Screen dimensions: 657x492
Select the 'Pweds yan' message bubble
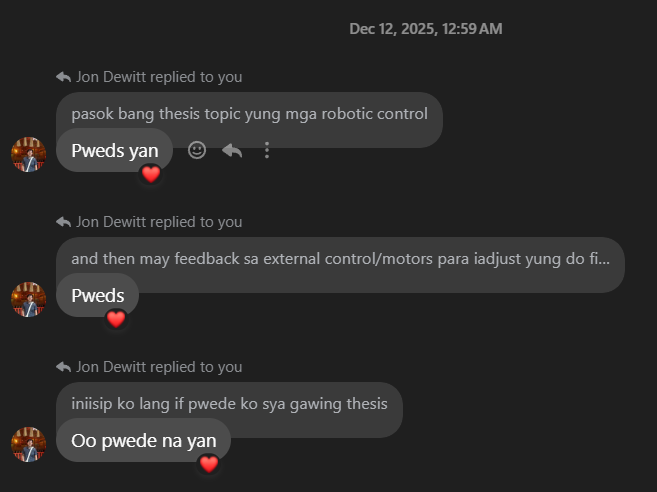[x=114, y=151]
